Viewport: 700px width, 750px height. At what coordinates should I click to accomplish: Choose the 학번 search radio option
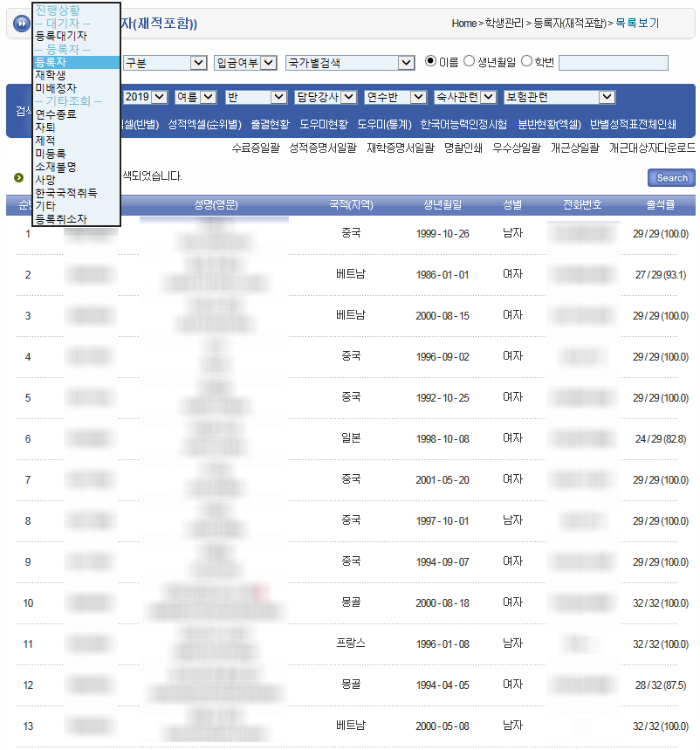click(x=526, y=61)
